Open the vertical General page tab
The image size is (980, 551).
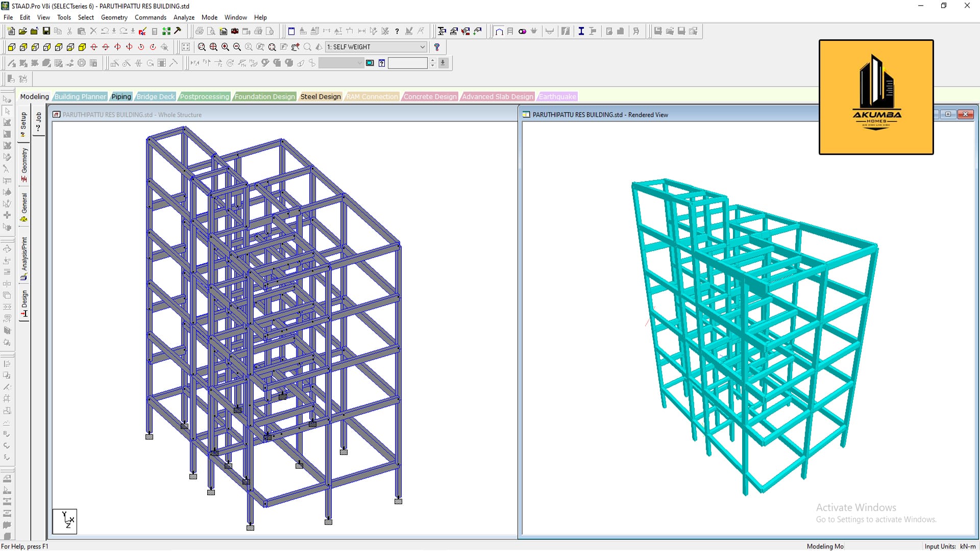pos(23,207)
